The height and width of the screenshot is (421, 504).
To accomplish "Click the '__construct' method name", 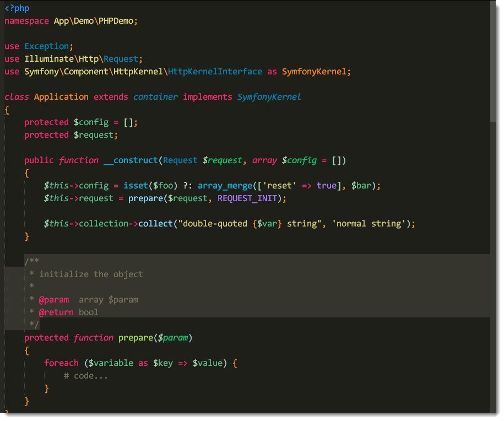I will (131, 160).
